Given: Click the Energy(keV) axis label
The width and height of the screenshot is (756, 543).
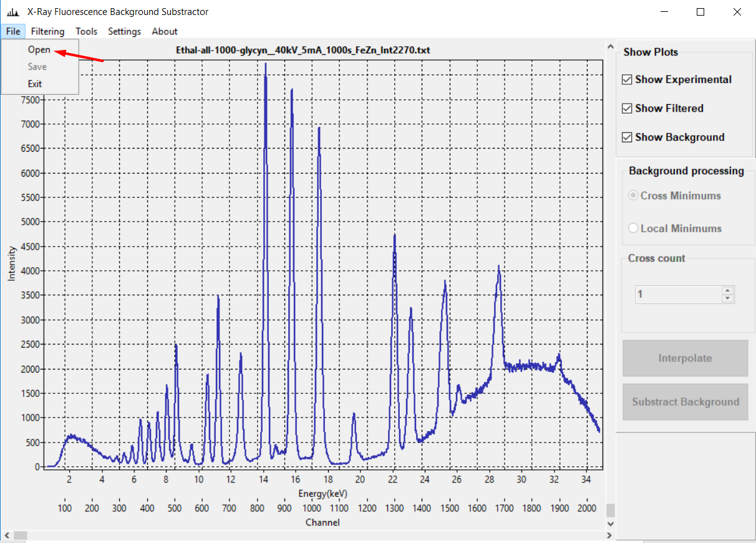Looking at the screenshot, I should pos(322,494).
